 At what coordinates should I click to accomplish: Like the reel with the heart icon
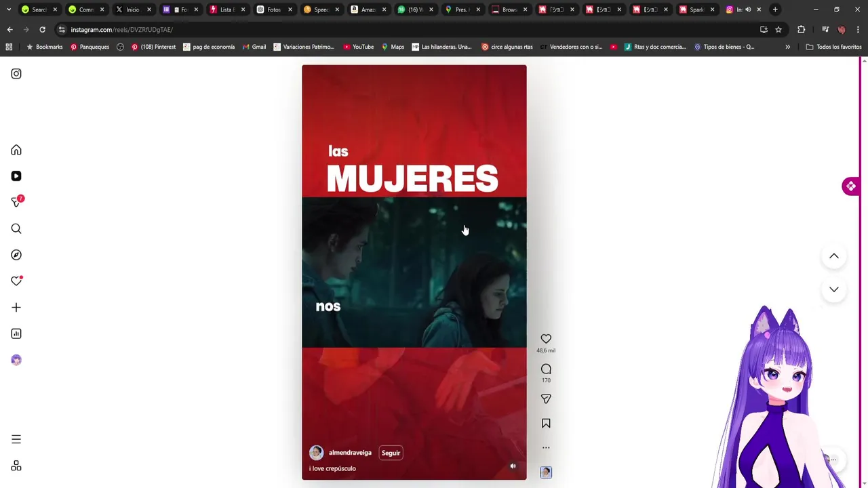(x=546, y=339)
